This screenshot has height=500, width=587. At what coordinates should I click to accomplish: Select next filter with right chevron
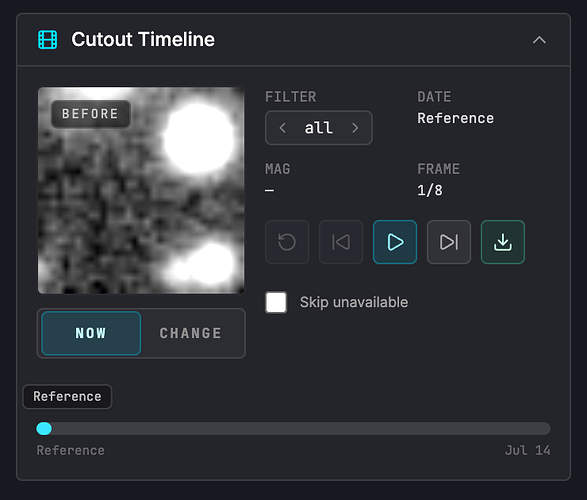point(355,128)
